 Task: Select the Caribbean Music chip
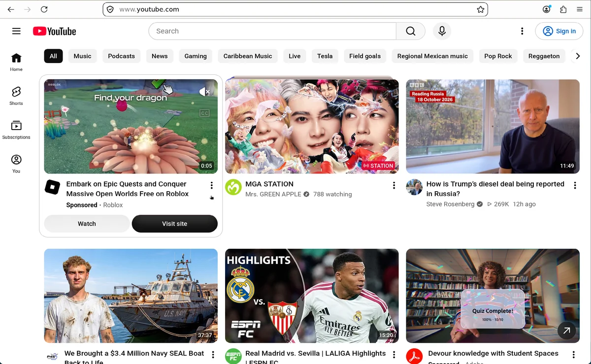click(x=248, y=56)
